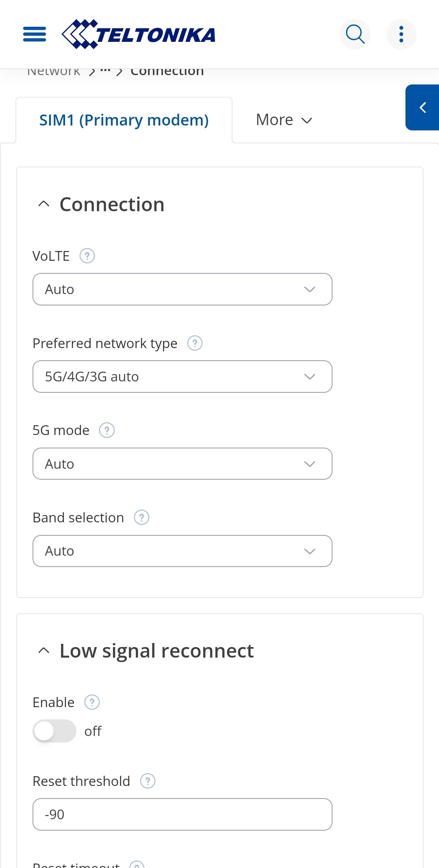Show help for Preferred network type
Viewport: 439px width, 868px height.
coord(195,343)
